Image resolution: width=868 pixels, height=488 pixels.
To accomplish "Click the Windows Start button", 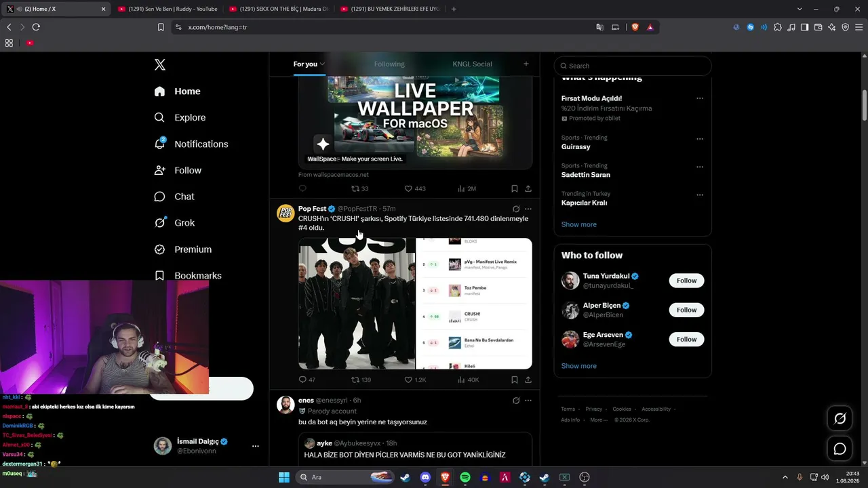I will (x=283, y=477).
